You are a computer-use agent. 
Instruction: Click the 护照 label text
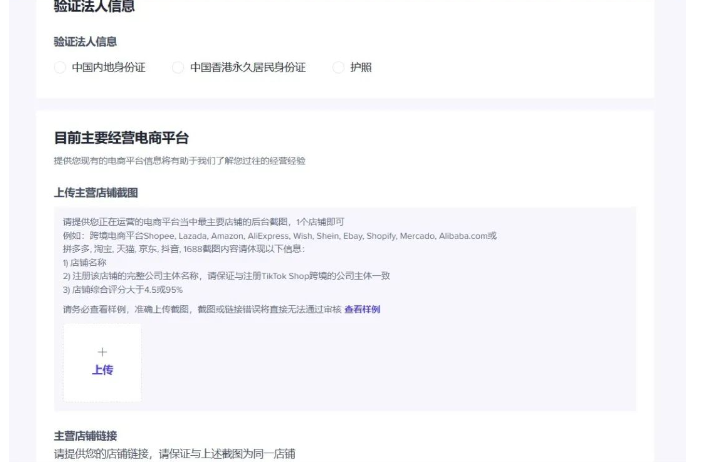tap(360, 68)
